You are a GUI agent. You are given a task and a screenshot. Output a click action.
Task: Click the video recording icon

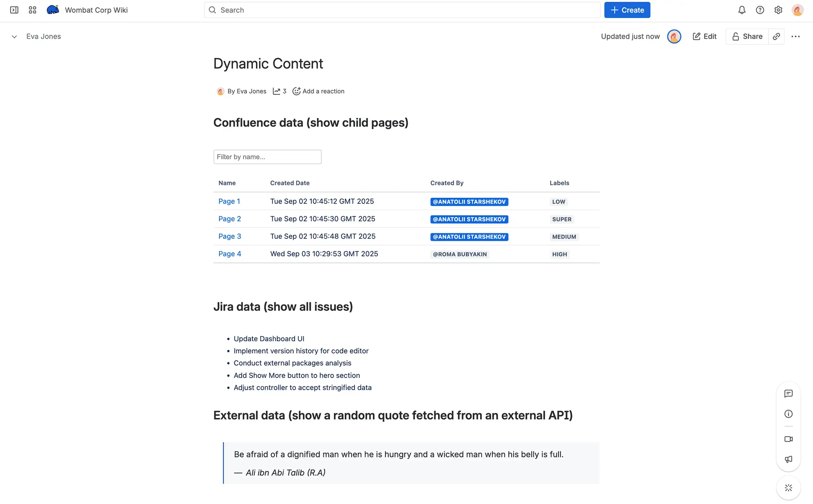788,439
